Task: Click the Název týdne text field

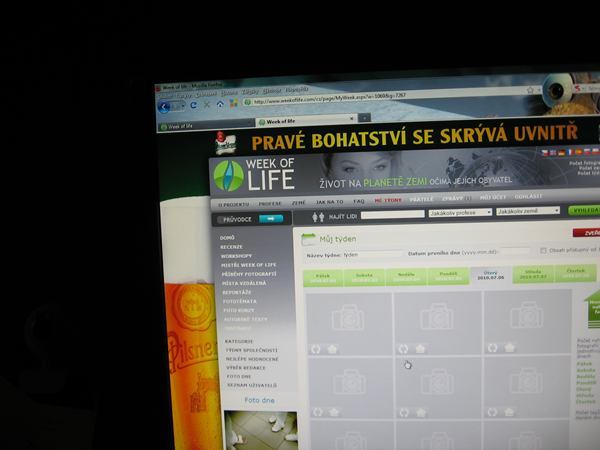Action: click(x=372, y=254)
